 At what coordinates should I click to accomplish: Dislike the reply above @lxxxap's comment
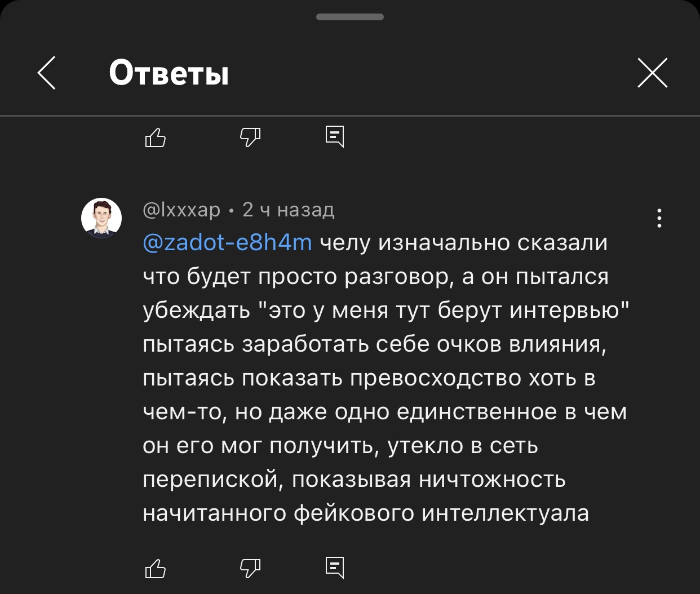tap(250, 137)
